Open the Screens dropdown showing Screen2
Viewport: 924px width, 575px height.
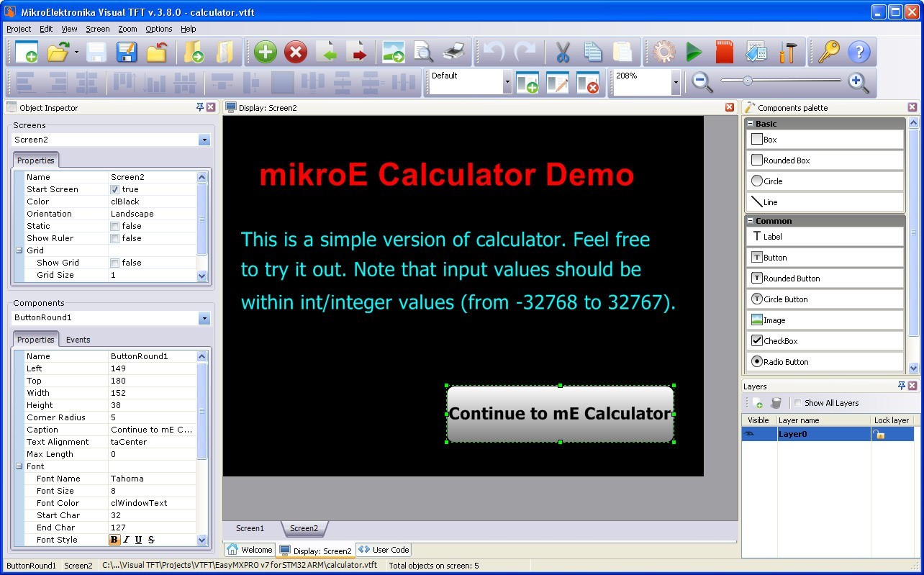click(204, 140)
